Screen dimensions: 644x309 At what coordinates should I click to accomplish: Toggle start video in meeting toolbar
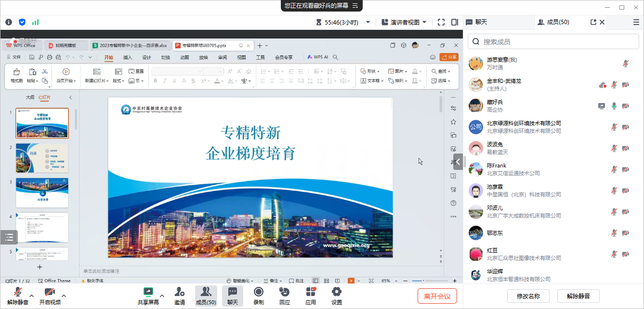pyautogui.click(x=50, y=295)
